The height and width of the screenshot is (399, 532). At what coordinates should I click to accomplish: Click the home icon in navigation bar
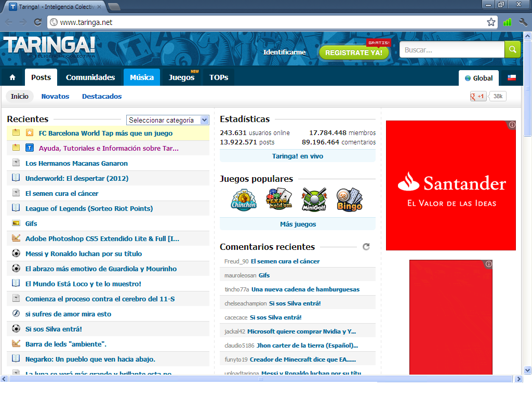point(12,78)
